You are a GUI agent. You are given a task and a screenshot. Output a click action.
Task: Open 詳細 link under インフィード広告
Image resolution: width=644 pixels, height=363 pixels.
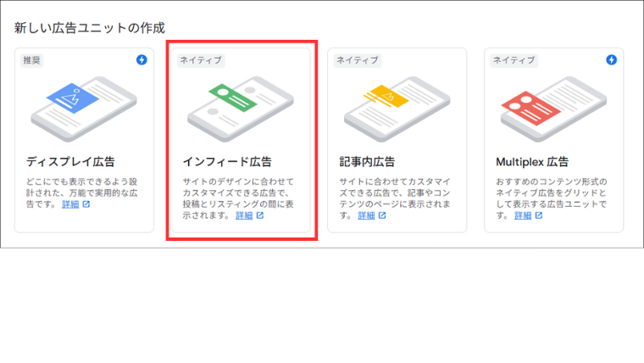[x=244, y=215]
